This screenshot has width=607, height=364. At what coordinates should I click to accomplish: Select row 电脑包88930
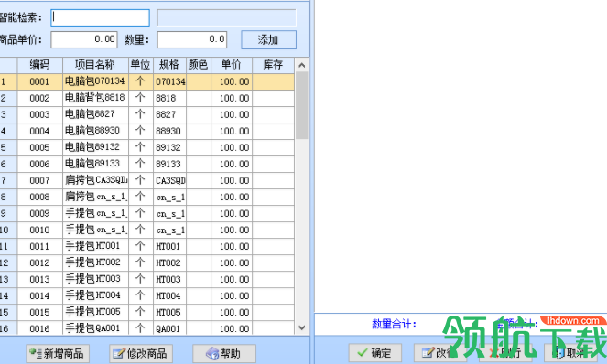147,131
